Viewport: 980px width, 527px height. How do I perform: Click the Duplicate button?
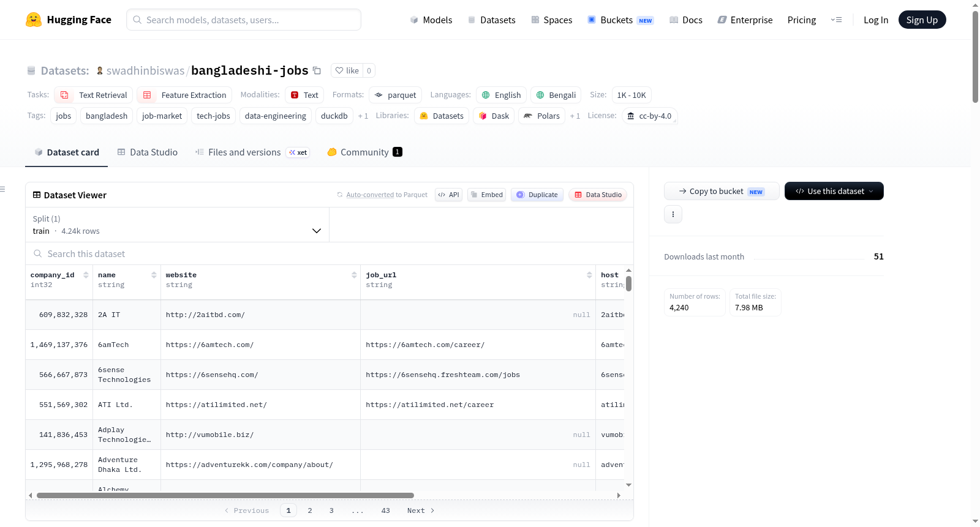coord(537,195)
